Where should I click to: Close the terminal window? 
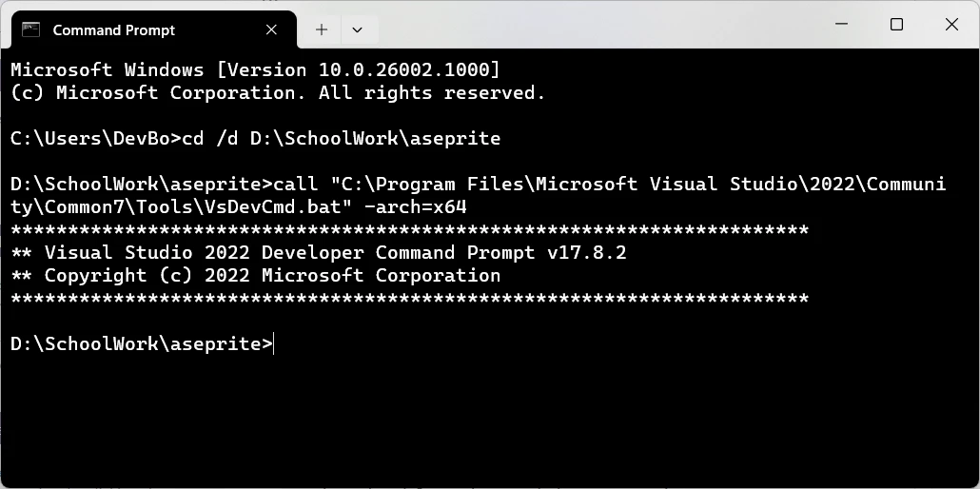[x=951, y=25]
